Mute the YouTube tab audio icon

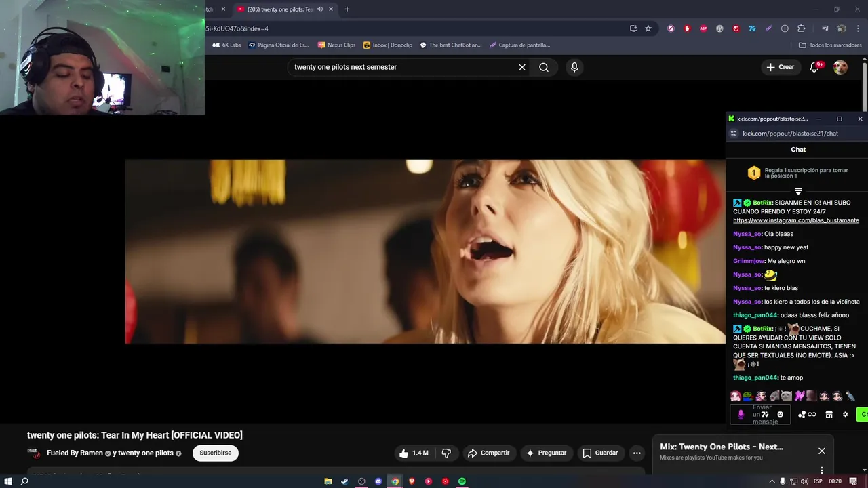pos(320,9)
